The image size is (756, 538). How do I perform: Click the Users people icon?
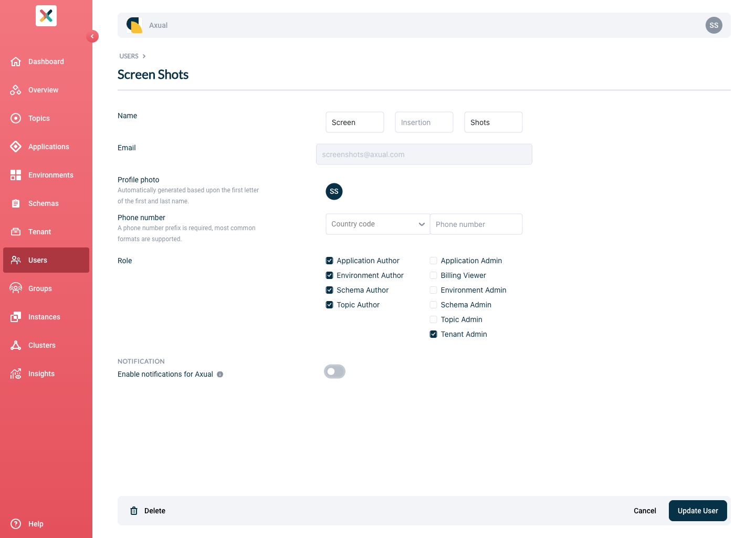tap(16, 260)
